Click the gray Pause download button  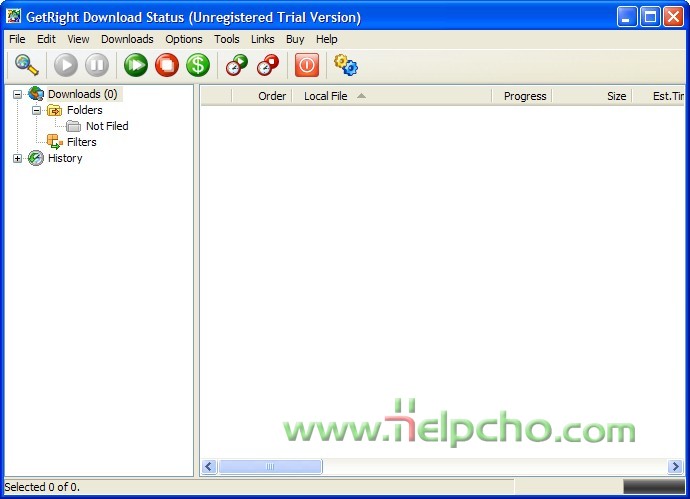(97, 65)
